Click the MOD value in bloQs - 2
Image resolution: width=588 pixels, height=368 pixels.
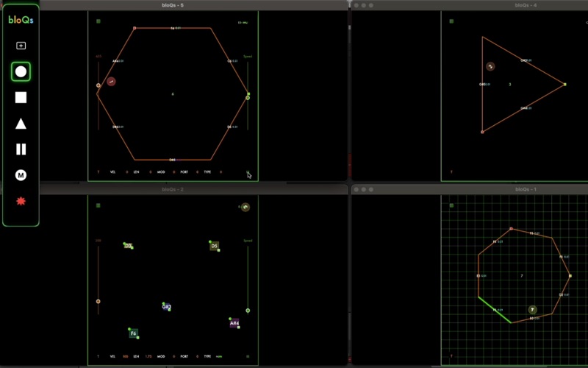174,356
